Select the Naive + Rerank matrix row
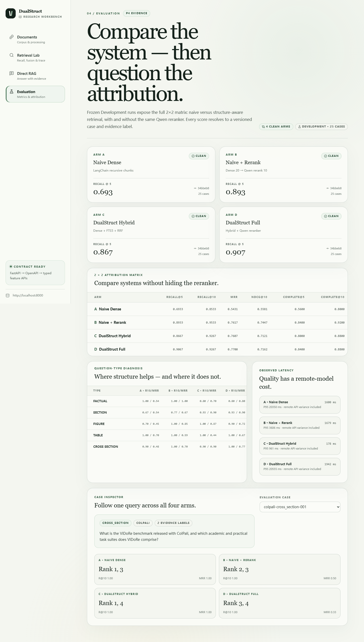Screen dimensions: 364x642 (217, 323)
